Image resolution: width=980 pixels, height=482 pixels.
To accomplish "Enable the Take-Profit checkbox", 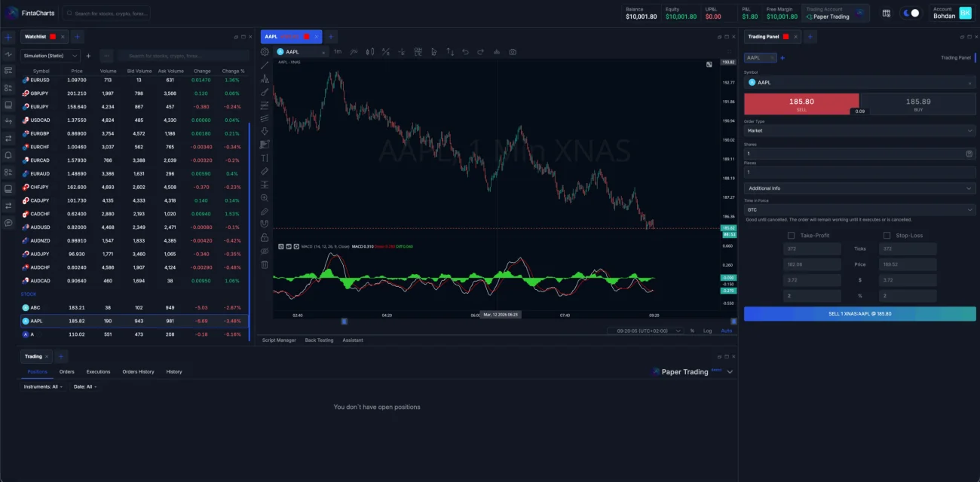I will pyautogui.click(x=791, y=236).
